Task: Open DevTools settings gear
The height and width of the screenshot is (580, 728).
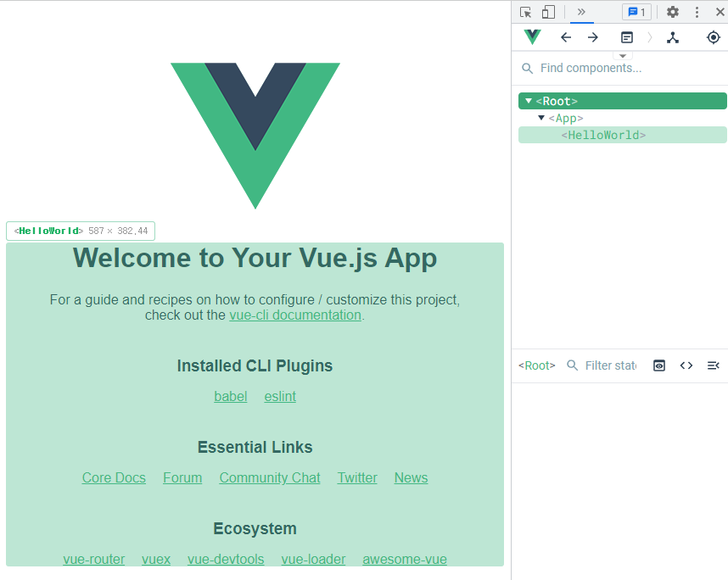Action: [673, 12]
